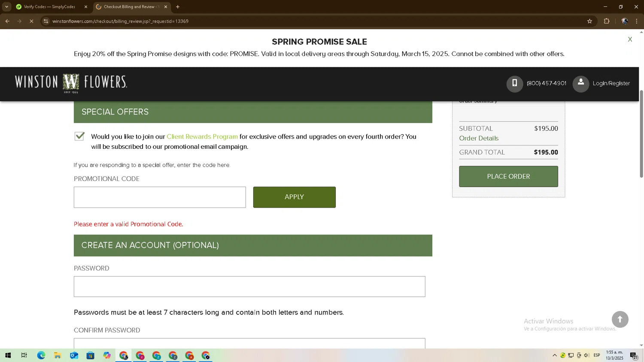
Task: Click the SPRING PROMISE SALE heading
Action: [x=319, y=42]
